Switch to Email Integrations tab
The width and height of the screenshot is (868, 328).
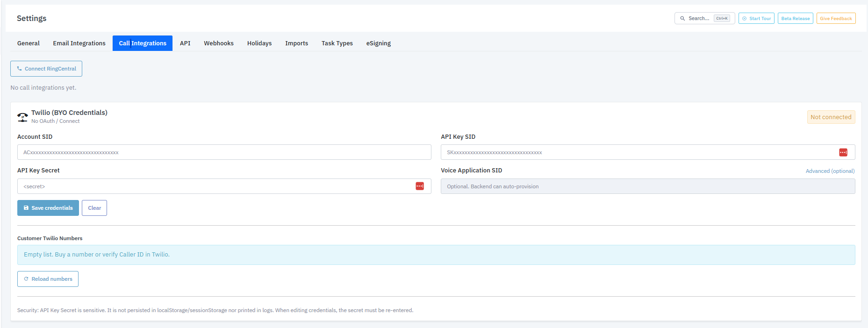[x=79, y=43]
